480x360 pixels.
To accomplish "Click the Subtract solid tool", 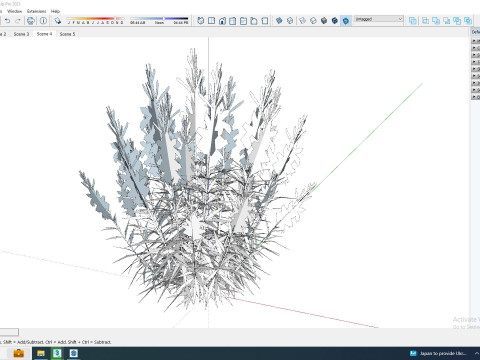I will 447,21.
